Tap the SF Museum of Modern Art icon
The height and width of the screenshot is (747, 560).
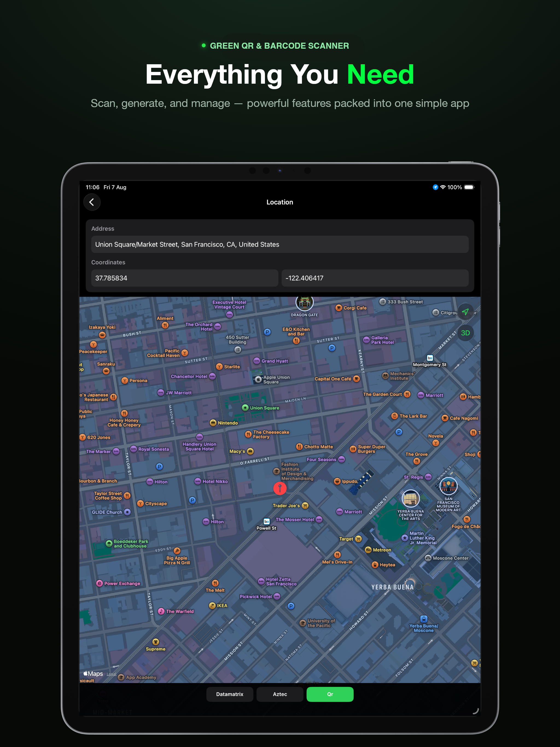coord(448,486)
